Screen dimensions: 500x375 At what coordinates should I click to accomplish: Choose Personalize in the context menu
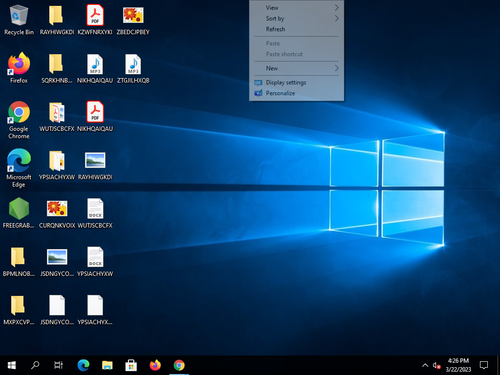297,93
